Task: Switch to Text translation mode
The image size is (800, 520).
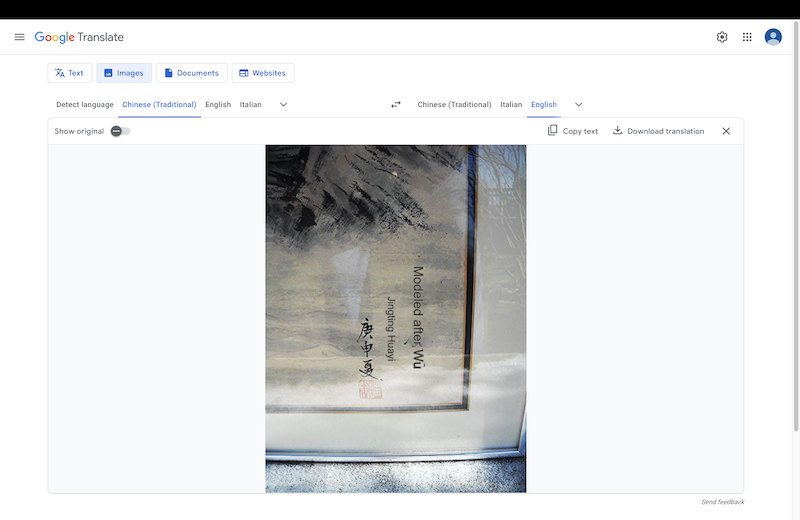Action: [69, 73]
